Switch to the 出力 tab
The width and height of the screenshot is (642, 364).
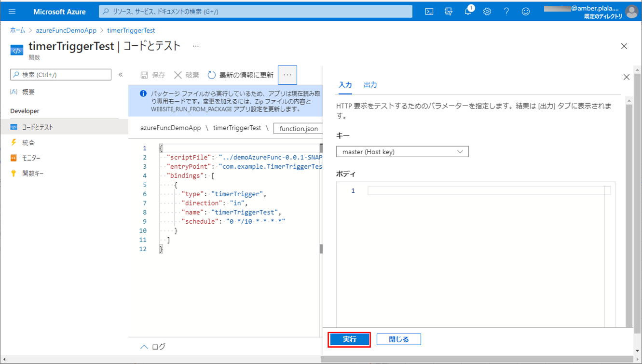pyautogui.click(x=370, y=85)
